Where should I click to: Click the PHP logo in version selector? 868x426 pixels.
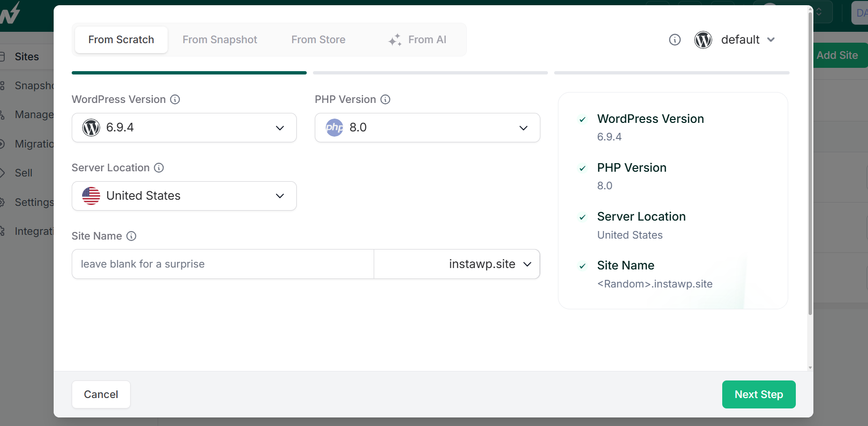click(x=334, y=128)
